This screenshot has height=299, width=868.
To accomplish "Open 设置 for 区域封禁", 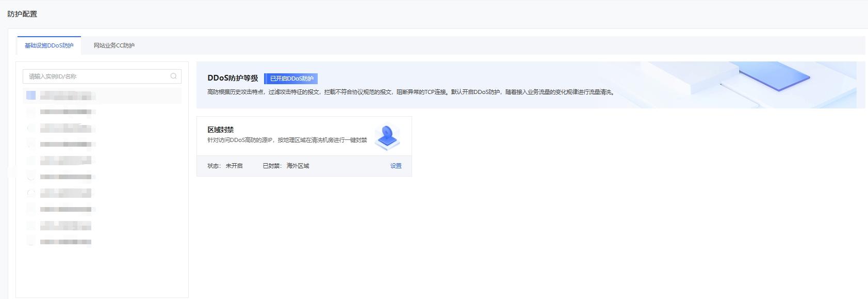I will [396, 166].
